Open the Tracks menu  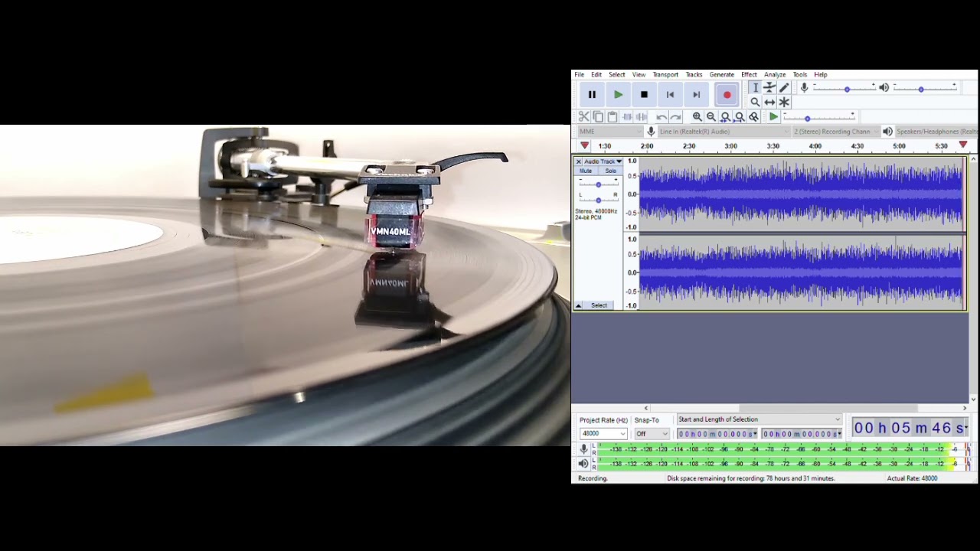tap(694, 75)
